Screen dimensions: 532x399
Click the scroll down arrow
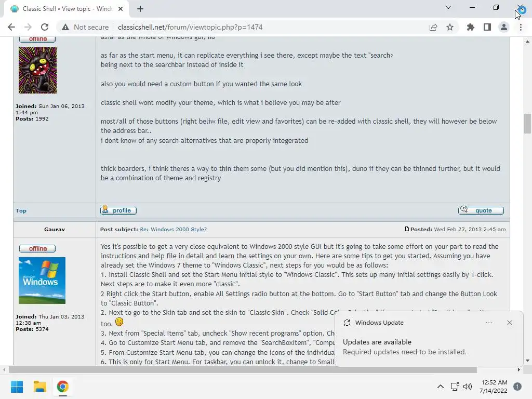click(527, 361)
